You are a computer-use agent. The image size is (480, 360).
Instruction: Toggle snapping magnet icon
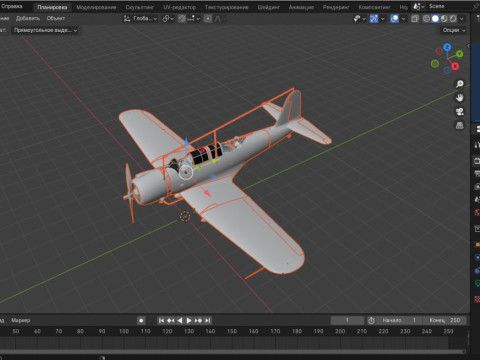(182, 19)
